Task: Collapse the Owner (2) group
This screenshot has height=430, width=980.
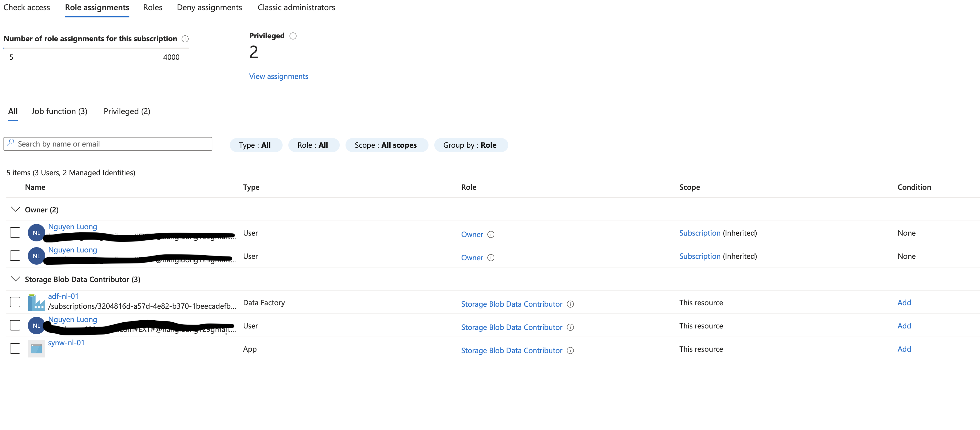Action: [15, 209]
